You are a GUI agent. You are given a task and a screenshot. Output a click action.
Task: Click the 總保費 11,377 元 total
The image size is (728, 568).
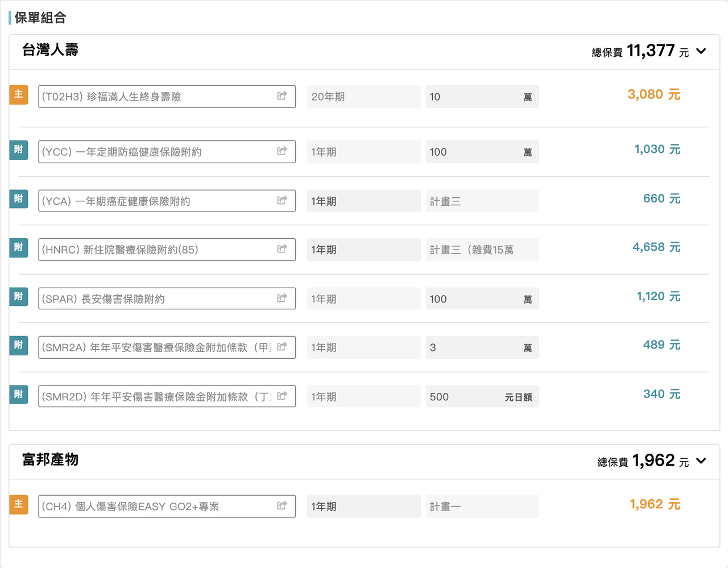640,51
